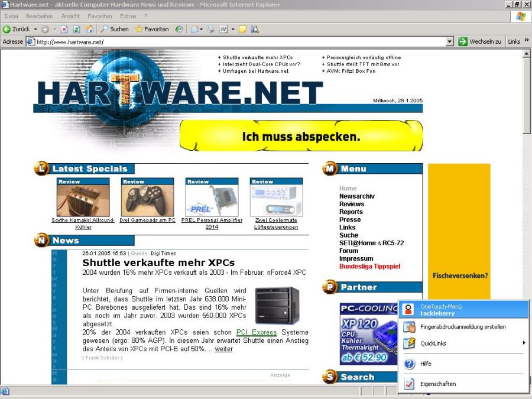Click the vertical scrollbar up arrow
This screenshot has width=532, height=399.
click(526, 54)
